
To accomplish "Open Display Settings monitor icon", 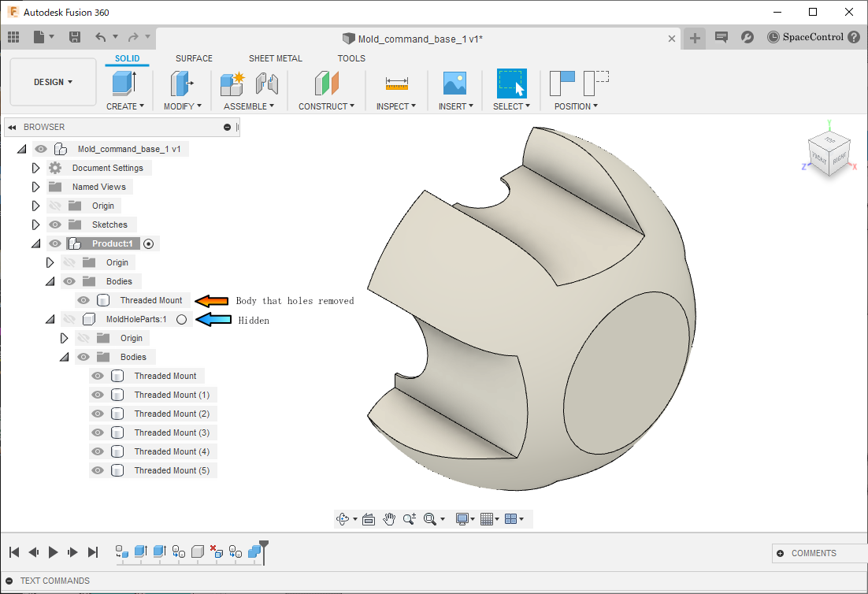I will 462,518.
